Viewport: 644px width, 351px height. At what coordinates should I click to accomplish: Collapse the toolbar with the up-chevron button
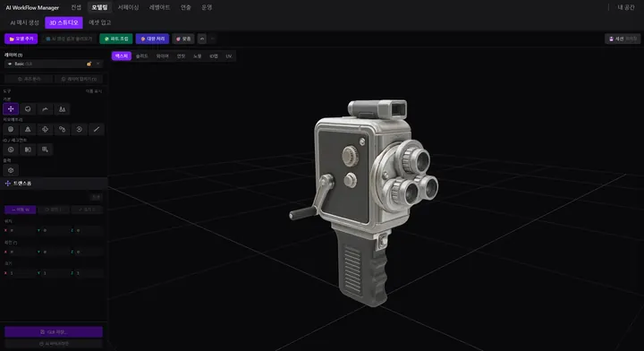pos(201,39)
